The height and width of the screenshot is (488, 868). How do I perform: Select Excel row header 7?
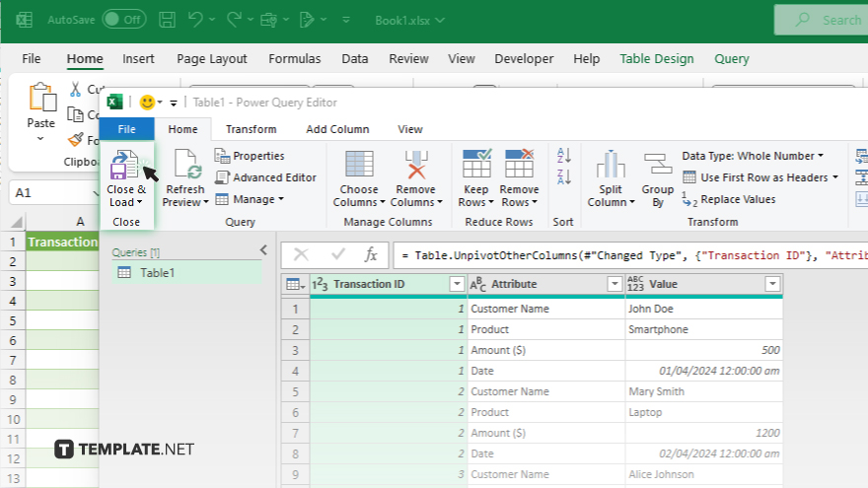coord(13,360)
